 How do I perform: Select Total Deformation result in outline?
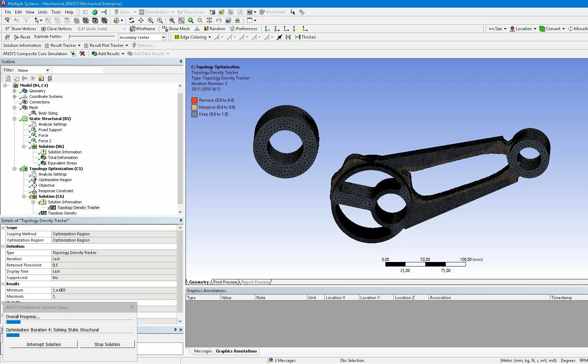pyautogui.click(x=63, y=158)
